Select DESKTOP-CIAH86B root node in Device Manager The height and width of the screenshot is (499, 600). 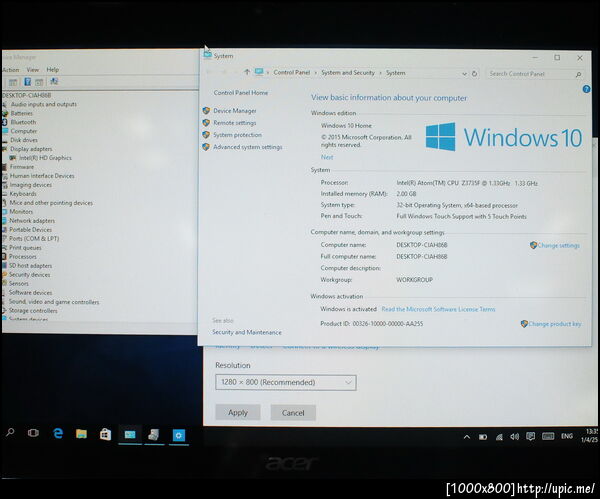26,95
